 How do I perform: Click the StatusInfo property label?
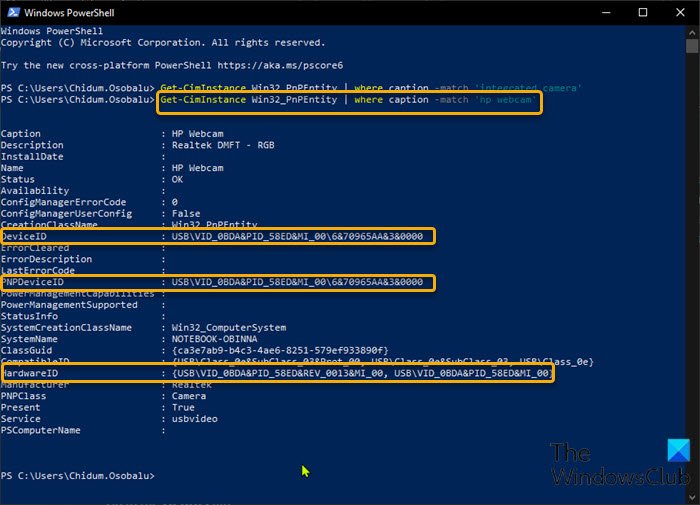coord(29,316)
